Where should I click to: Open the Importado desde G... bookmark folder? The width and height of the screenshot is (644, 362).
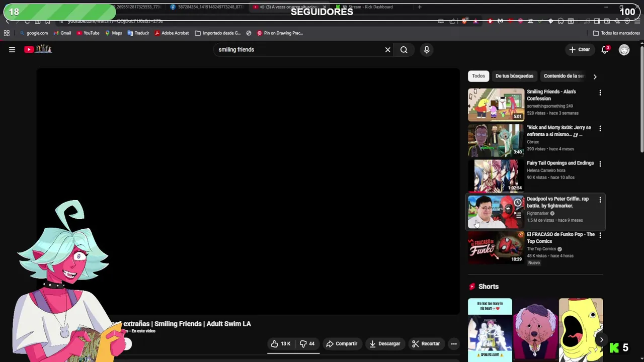pyautogui.click(x=218, y=33)
